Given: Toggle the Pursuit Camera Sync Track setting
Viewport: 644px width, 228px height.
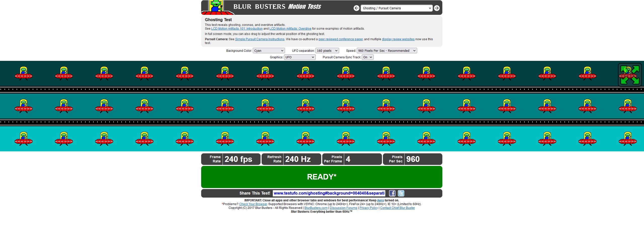Looking at the screenshot, I should tap(367, 57).
